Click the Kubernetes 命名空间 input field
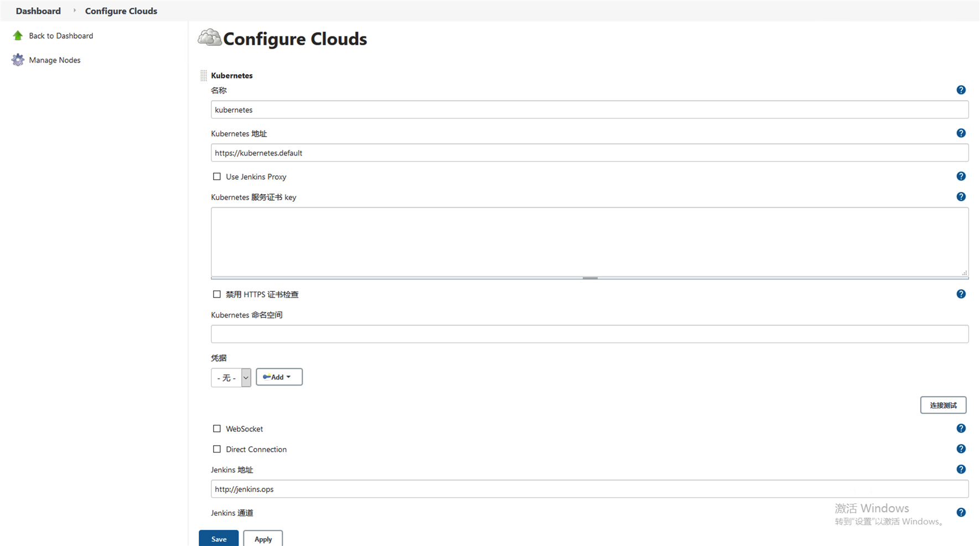This screenshot has height=546, width=980. click(x=589, y=334)
